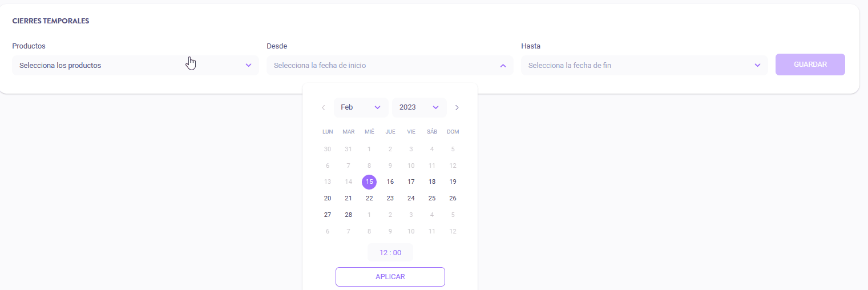Select Saturday 18 in the calendar
The width and height of the screenshot is (868, 290).
[x=432, y=182]
